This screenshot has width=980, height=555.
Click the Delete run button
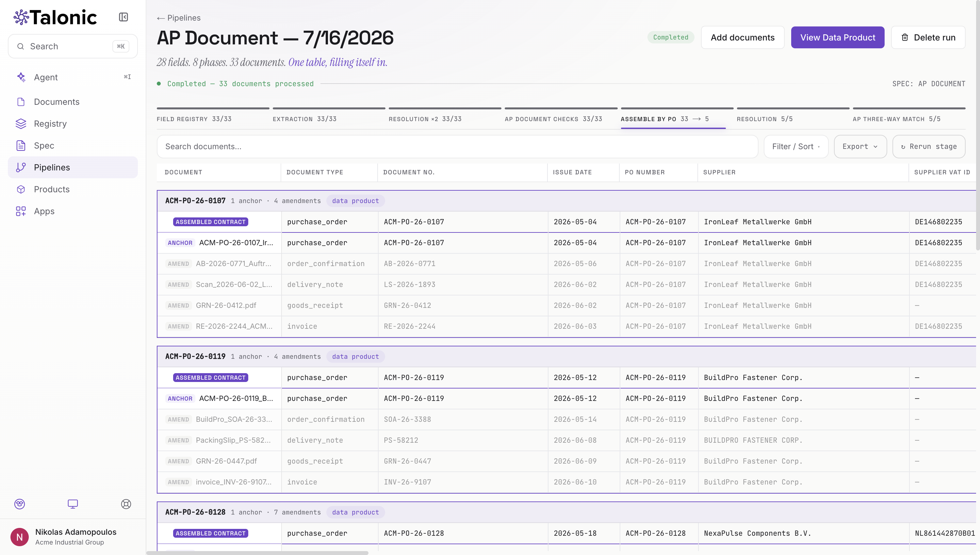(928, 37)
